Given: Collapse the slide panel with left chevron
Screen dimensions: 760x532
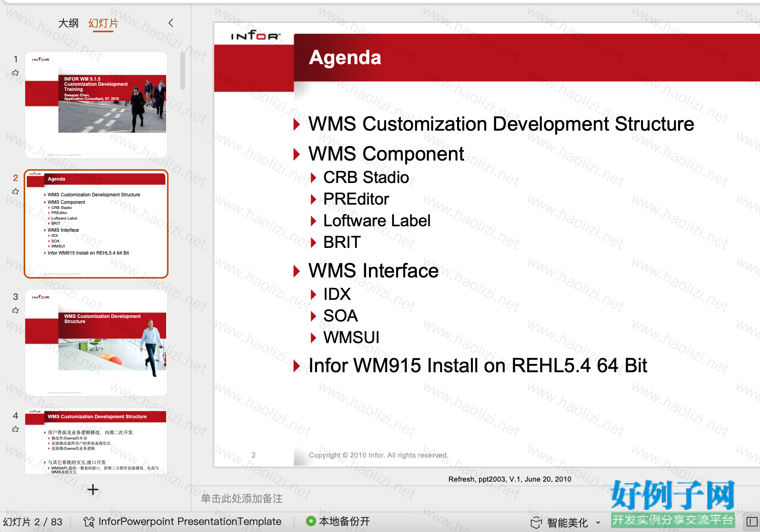Looking at the screenshot, I should (171, 23).
